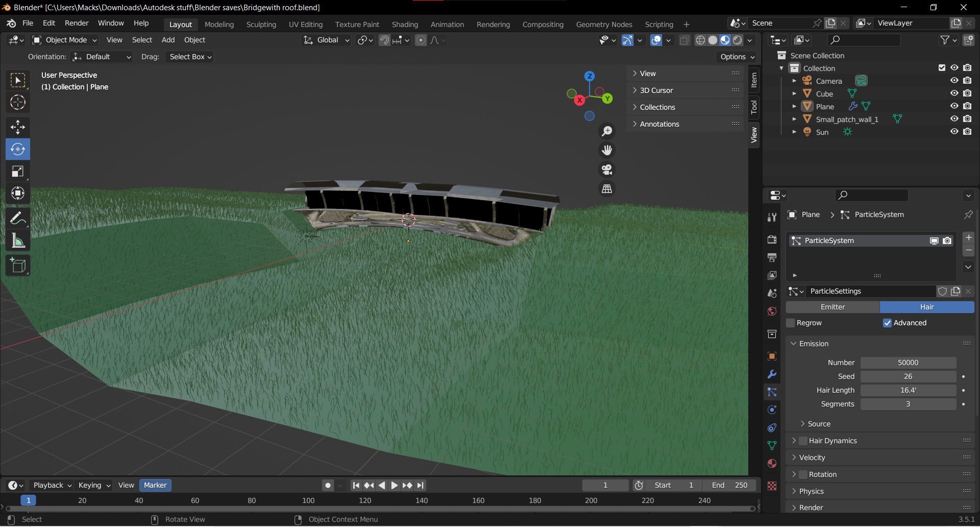Switch to the Shading workspace tab
The image size is (980, 527).
(405, 25)
